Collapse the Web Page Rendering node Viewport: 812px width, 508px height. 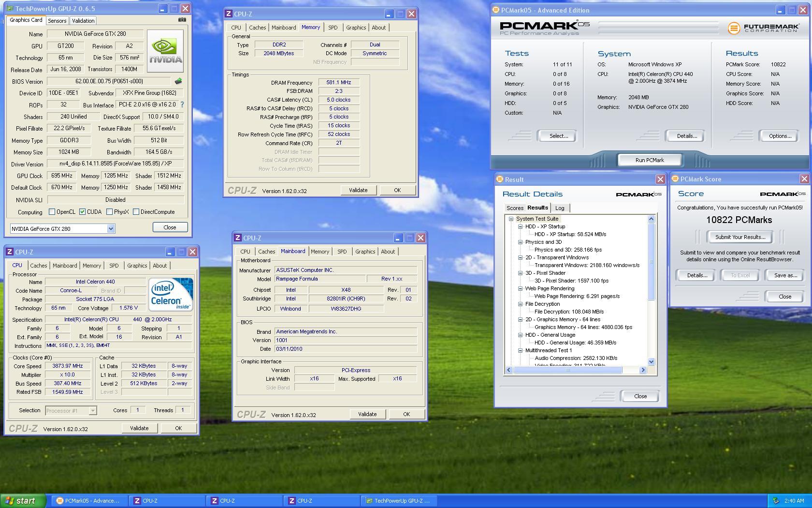pos(520,288)
